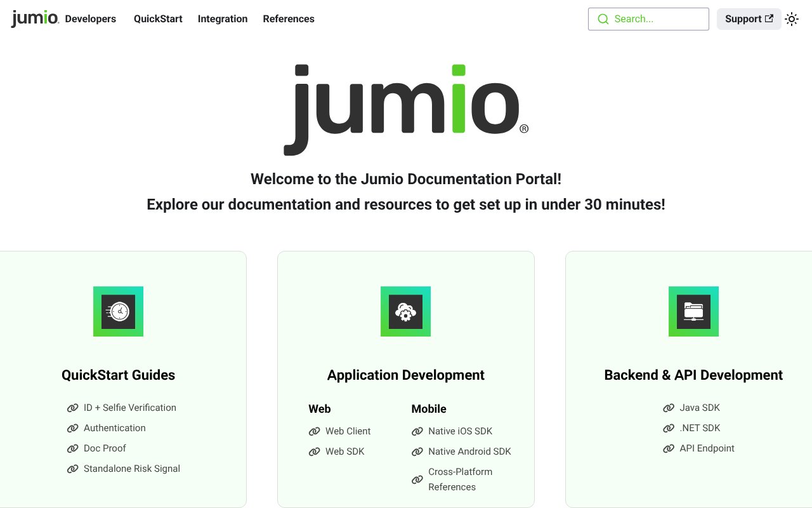Toggle light/dark mode with the sun icon

tap(792, 19)
